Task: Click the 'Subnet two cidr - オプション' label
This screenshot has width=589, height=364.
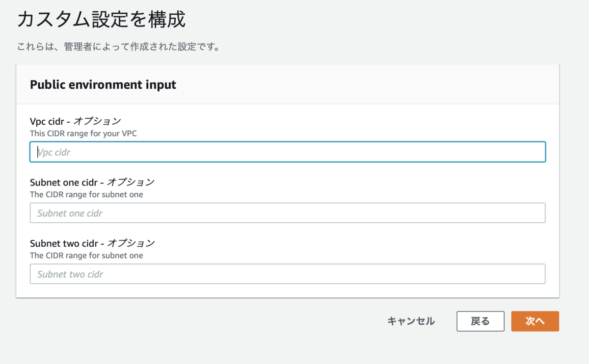Action: coord(92,243)
